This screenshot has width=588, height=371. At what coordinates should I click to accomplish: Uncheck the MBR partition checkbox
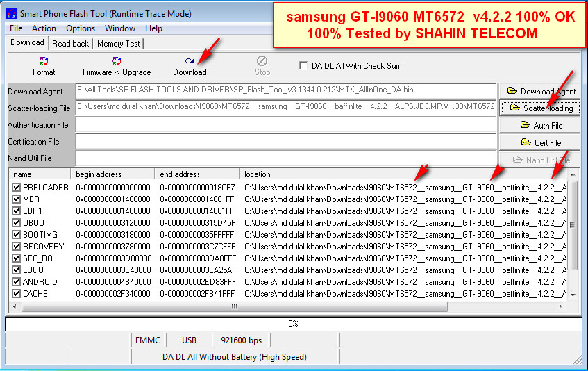coord(16,199)
